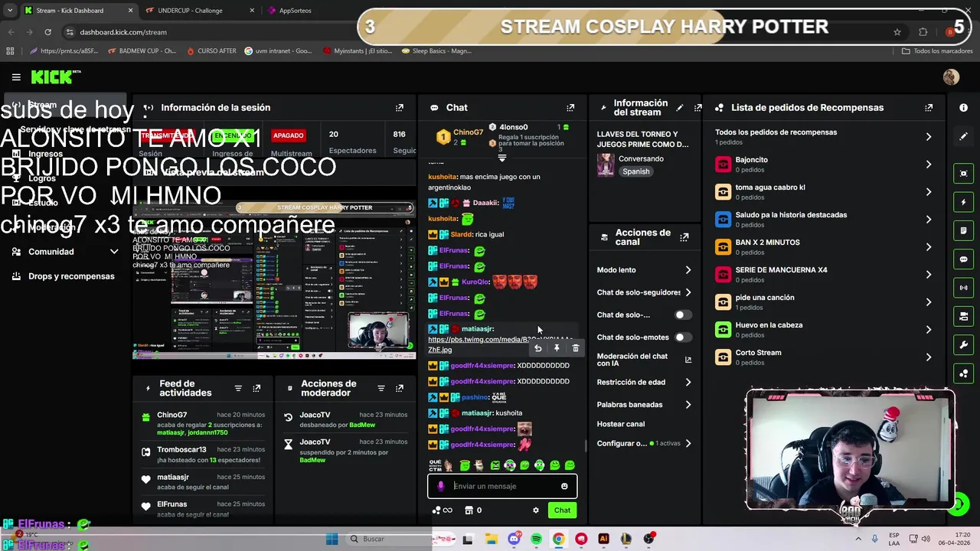Viewport: 980px width, 551px height.
Task: Open Moderación del chat con IA link
Action: (x=644, y=360)
